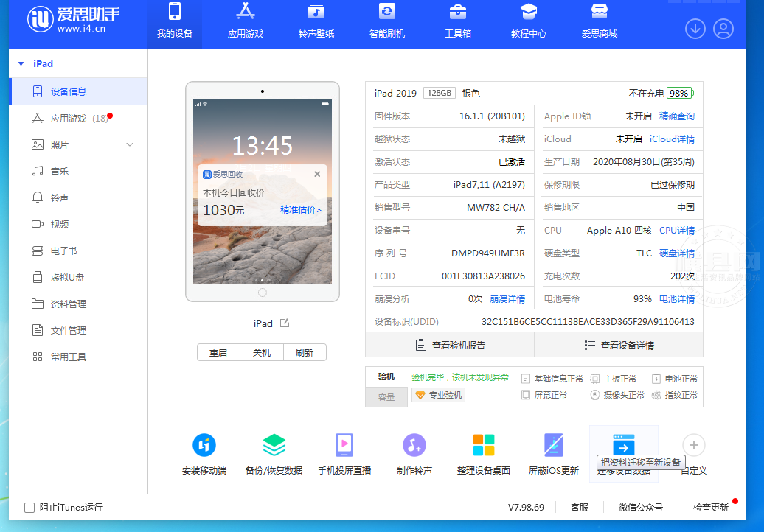This screenshot has width=764, height=532.
Task: Collapse the iPad device tree
Action: (21, 64)
